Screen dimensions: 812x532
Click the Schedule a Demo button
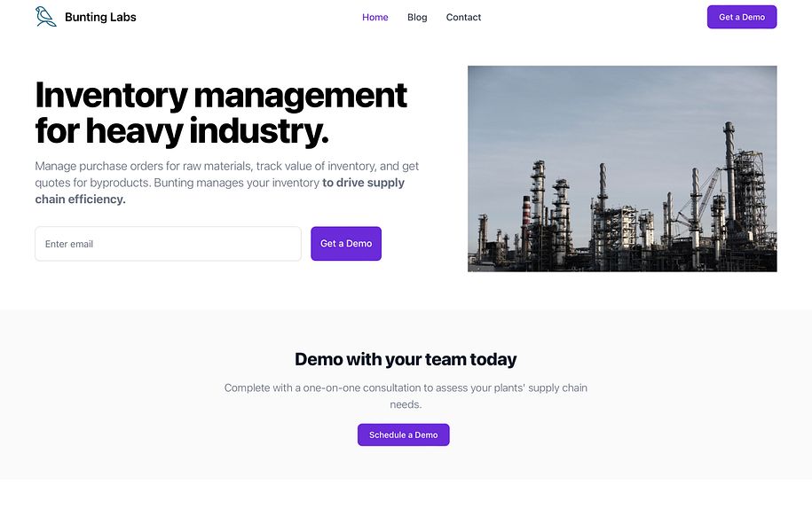click(x=404, y=434)
